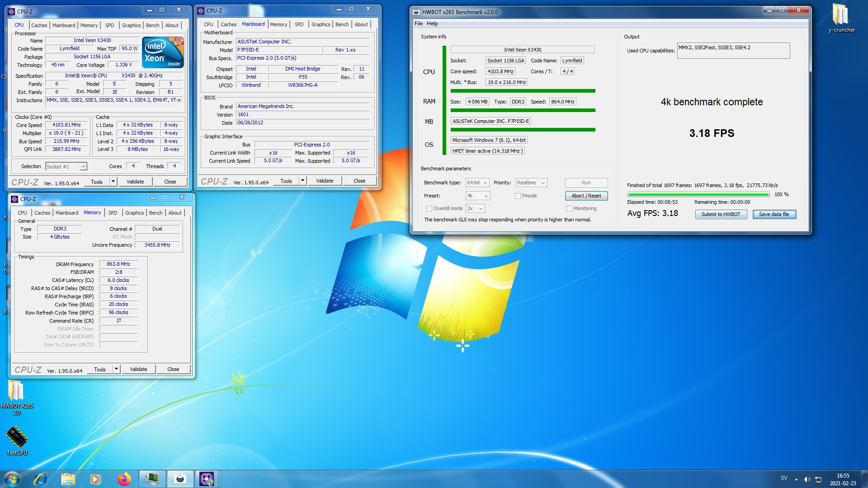Toggle the Pmode checkbox

coord(518,196)
